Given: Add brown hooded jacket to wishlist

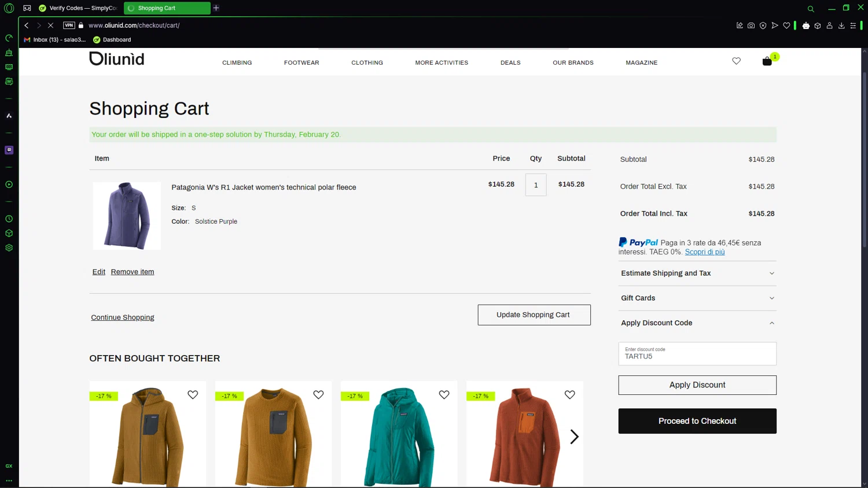Looking at the screenshot, I should pyautogui.click(x=193, y=395).
